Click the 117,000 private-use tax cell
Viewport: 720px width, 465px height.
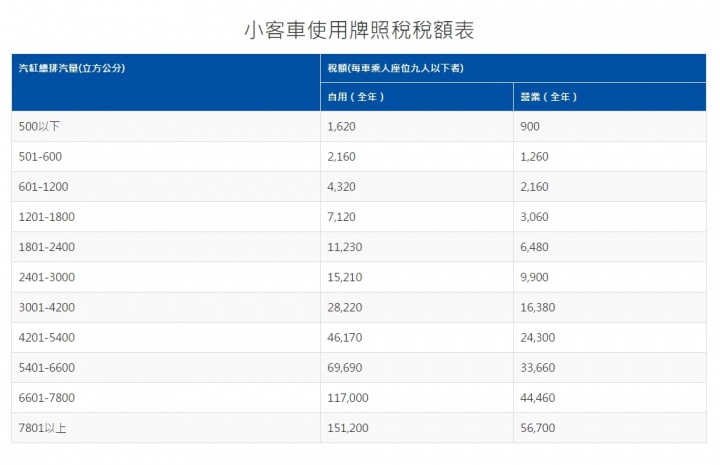[348, 398]
